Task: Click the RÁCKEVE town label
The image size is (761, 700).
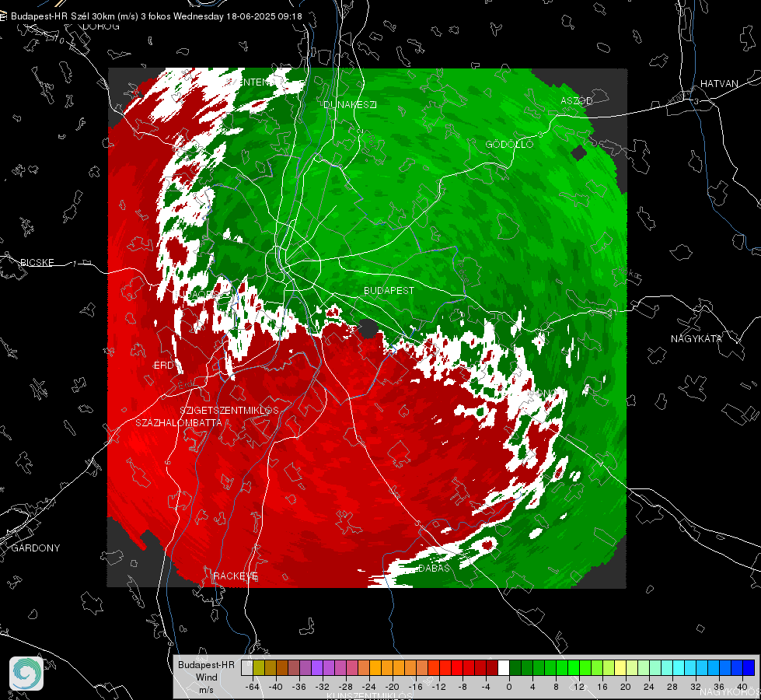Action: [236, 576]
